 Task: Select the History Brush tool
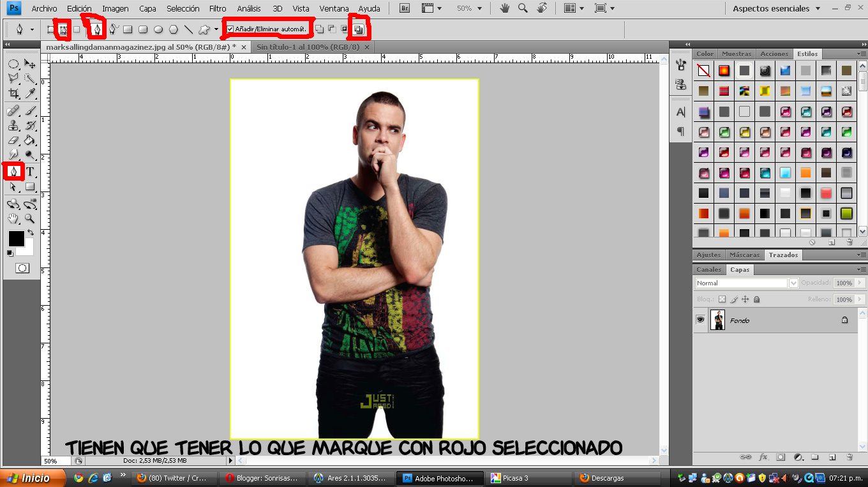tap(30, 125)
